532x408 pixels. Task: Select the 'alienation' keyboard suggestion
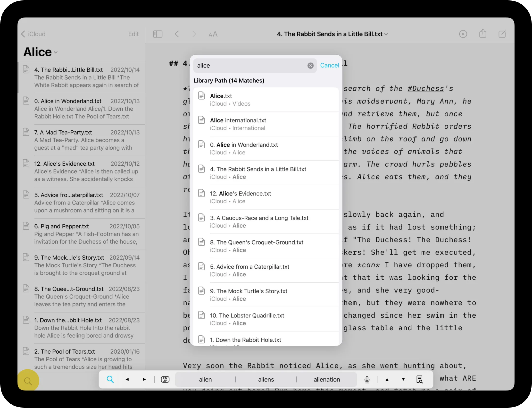coord(326,379)
